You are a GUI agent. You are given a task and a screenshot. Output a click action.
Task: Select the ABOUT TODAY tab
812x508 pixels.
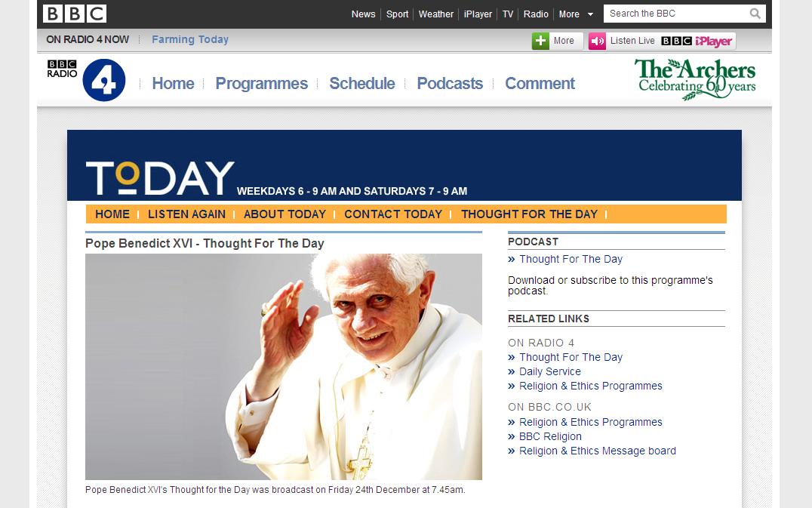[x=285, y=214]
